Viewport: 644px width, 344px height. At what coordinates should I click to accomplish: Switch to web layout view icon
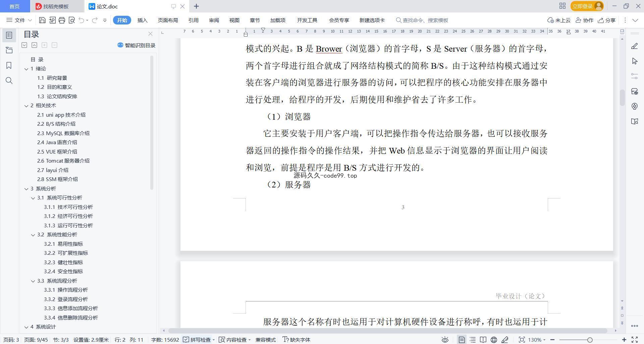494,340
